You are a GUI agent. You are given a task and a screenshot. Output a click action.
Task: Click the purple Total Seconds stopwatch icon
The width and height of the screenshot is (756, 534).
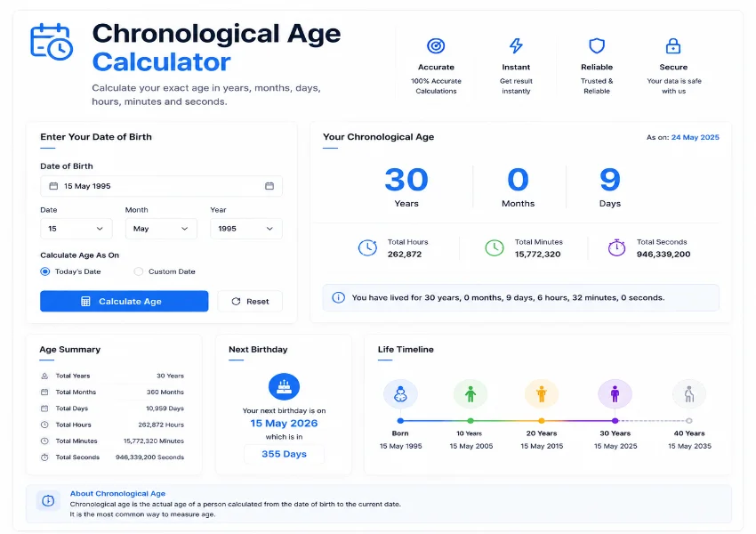(x=616, y=248)
